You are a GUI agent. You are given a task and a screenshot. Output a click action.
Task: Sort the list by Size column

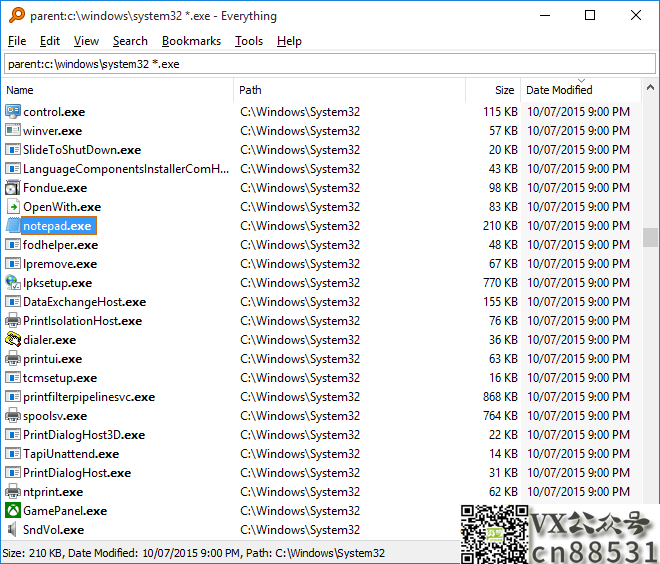tap(492, 90)
